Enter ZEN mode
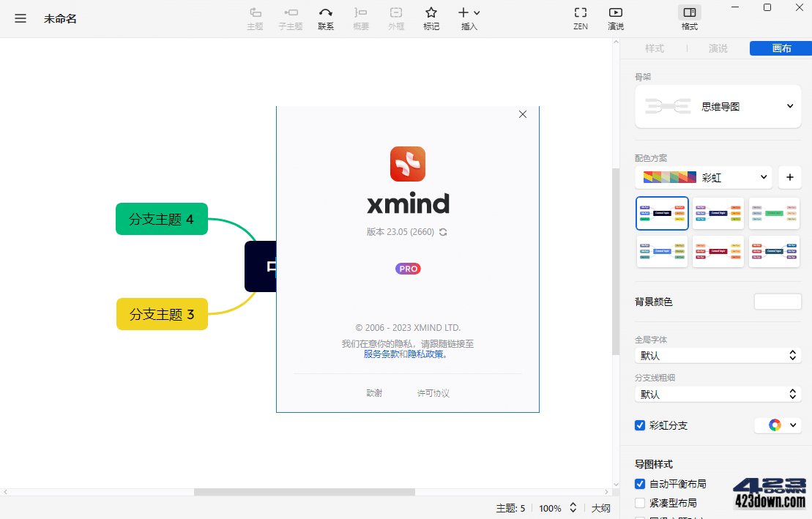This screenshot has width=812, height=519. pyautogui.click(x=581, y=18)
